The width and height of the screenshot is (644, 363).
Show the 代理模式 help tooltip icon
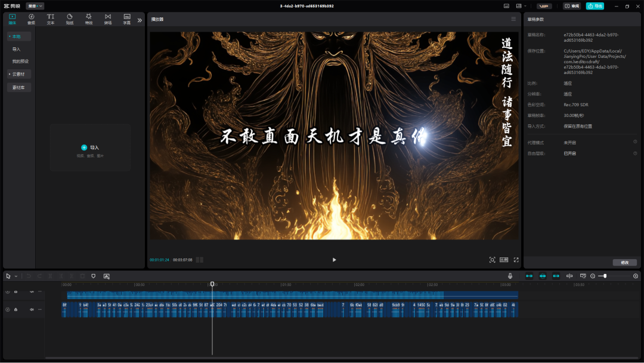(x=635, y=142)
